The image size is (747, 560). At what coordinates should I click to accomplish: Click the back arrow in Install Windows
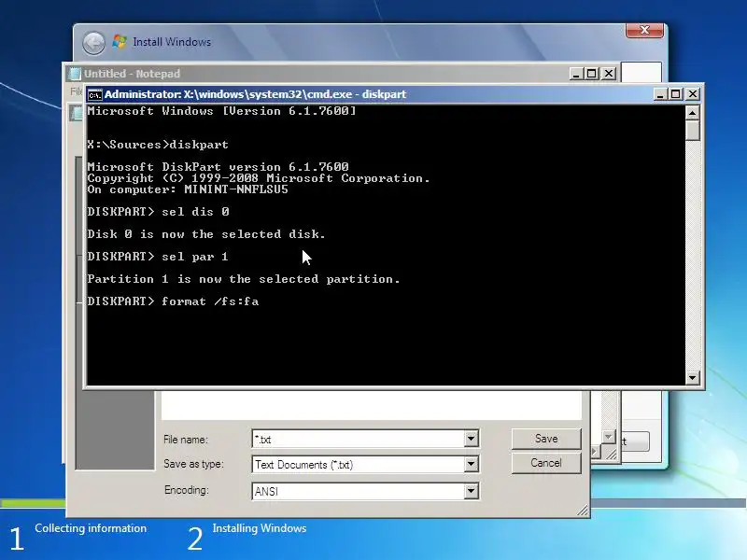[94, 43]
